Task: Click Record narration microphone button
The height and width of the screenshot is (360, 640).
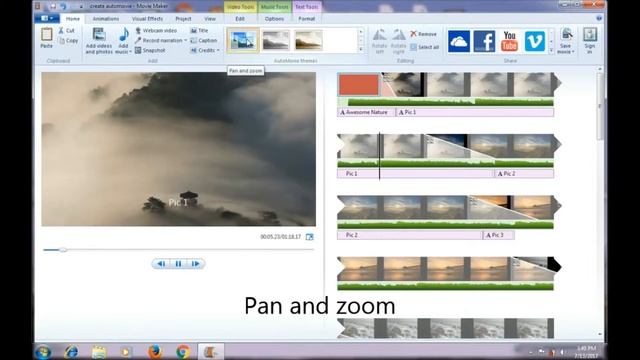Action: pos(159,40)
